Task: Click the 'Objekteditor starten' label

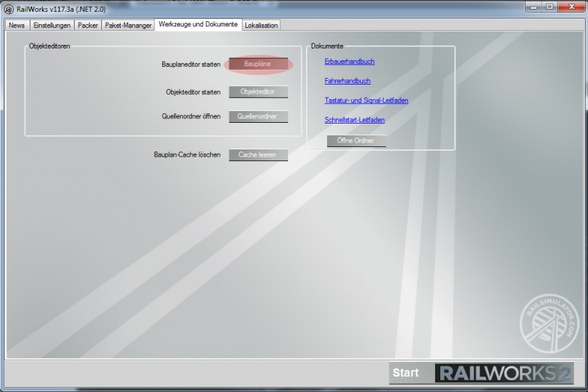Action: pyautogui.click(x=193, y=92)
